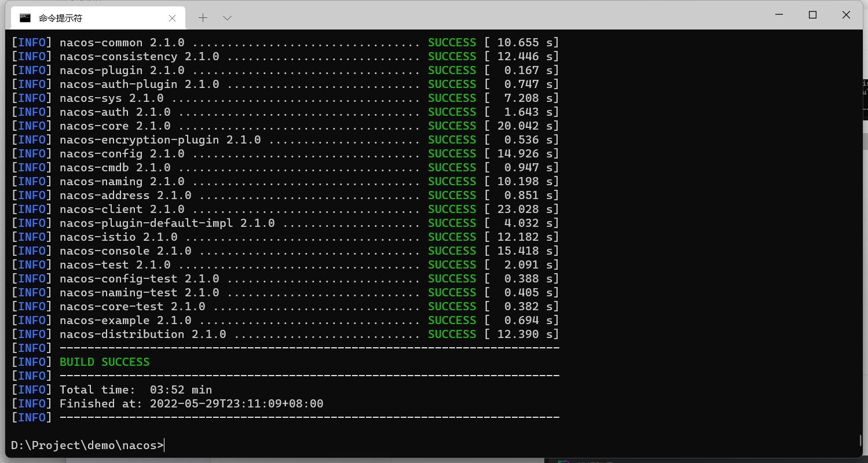Click the 23.028 s duration value
Screen dimensions: 868x463
525,209
